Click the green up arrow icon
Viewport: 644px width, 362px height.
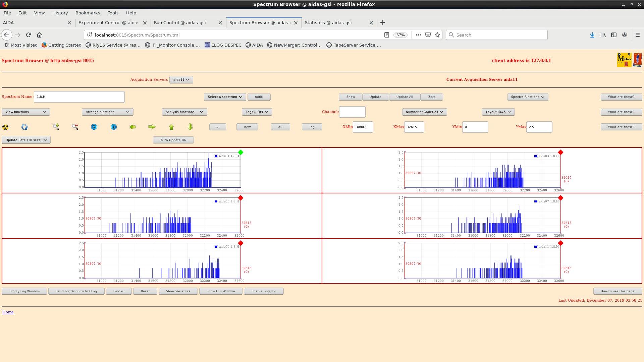pos(171,127)
